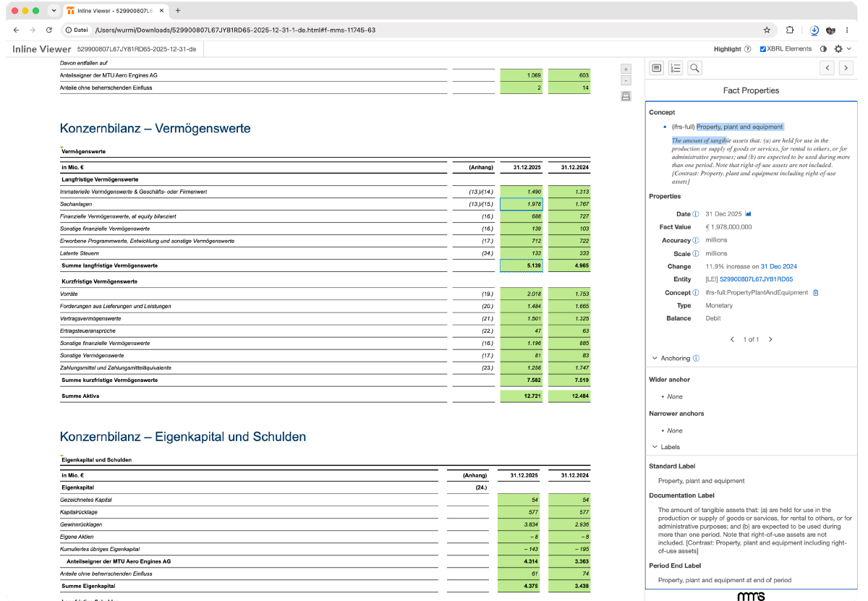Select the Summe Aktiva 12.721 fact cell
Viewport: 868px width, 601px height.
[x=521, y=396]
